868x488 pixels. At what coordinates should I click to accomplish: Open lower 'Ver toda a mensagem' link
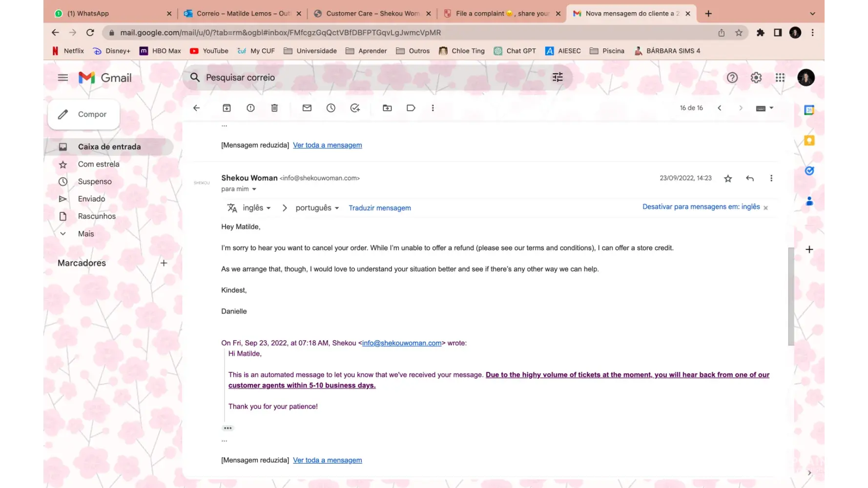click(328, 460)
